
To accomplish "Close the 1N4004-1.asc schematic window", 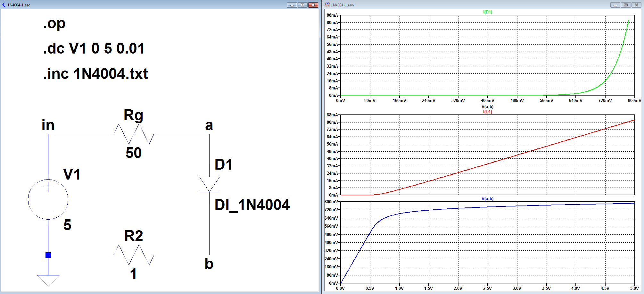I will pos(313,5).
